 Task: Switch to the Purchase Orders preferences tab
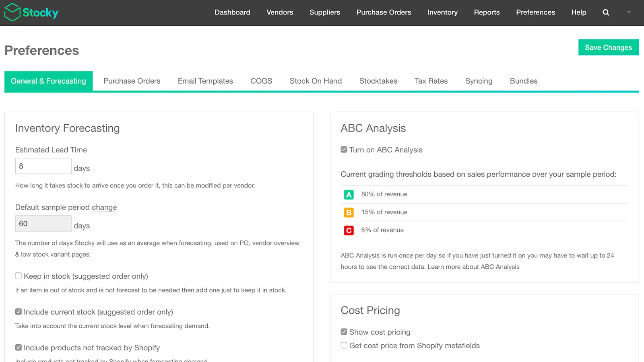pyautogui.click(x=132, y=81)
